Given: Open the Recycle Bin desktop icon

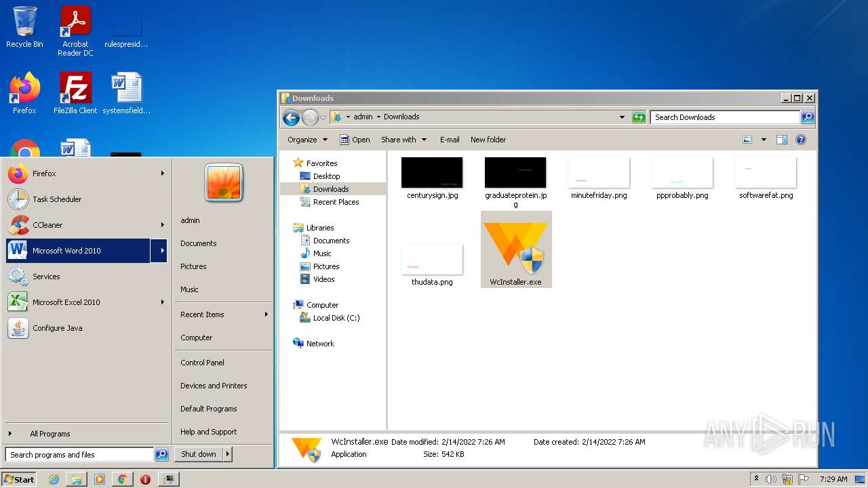Looking at the screenshot, I should (x=24, y=27).
